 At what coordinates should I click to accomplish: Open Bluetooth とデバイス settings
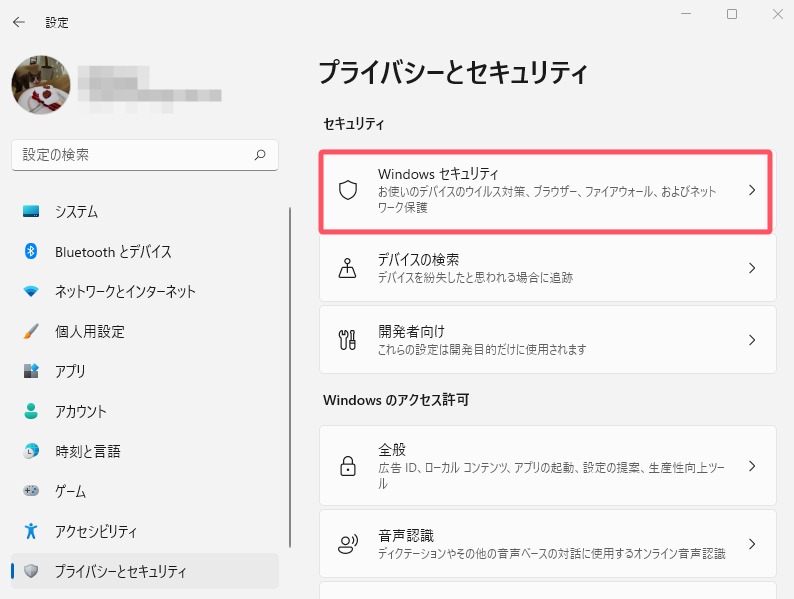click(145, 252)
